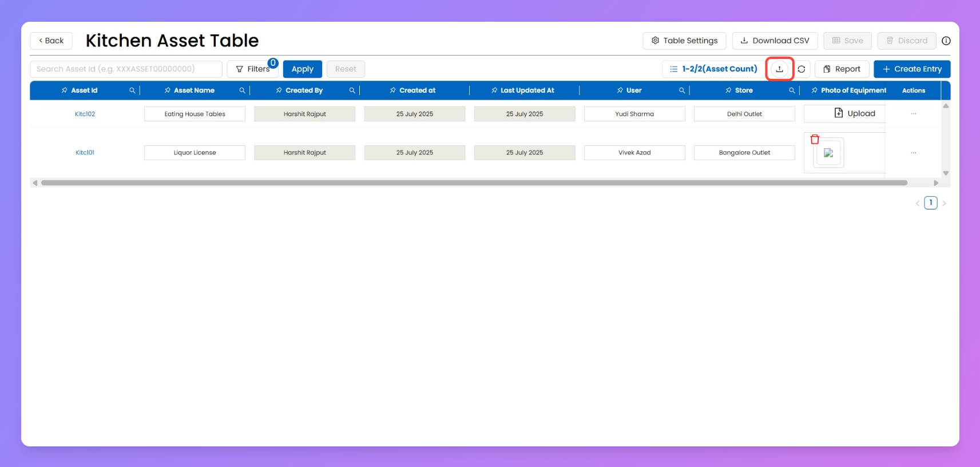The width and height of the screenshot is (980, 467).
Task: Pin the User column
Action: pyautogui.click(x=620, y=90)
